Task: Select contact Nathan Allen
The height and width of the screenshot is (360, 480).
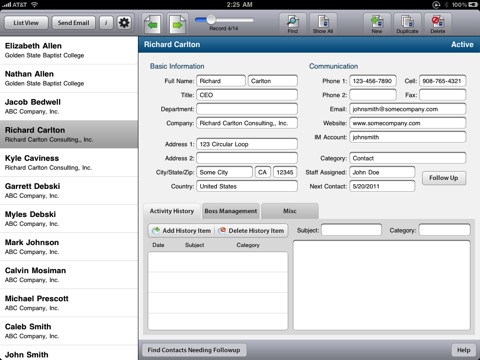Action: coord(69,78)
